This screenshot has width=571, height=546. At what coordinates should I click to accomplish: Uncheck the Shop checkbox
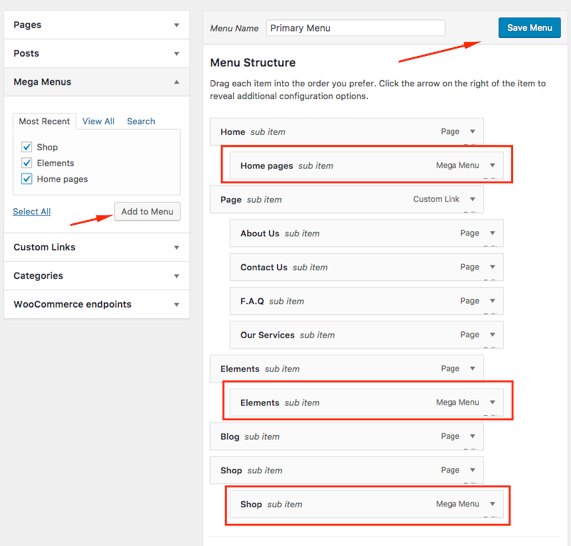pos(27,147)
